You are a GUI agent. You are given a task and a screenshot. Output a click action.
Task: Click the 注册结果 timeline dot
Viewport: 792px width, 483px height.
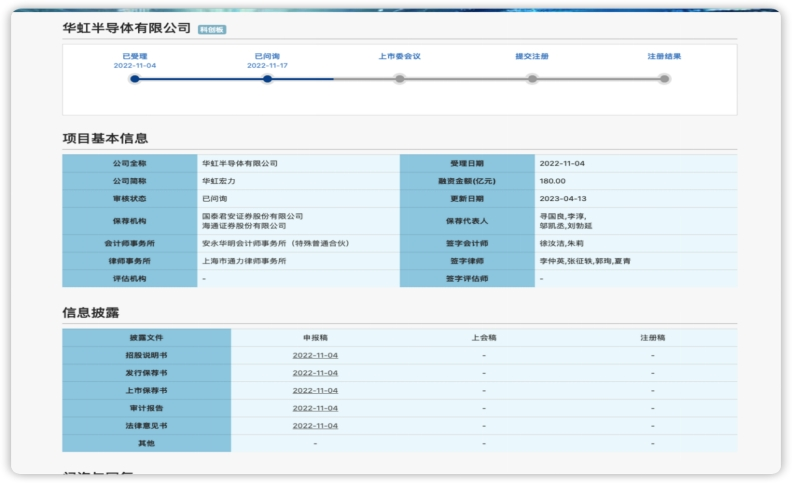point(664,79)
